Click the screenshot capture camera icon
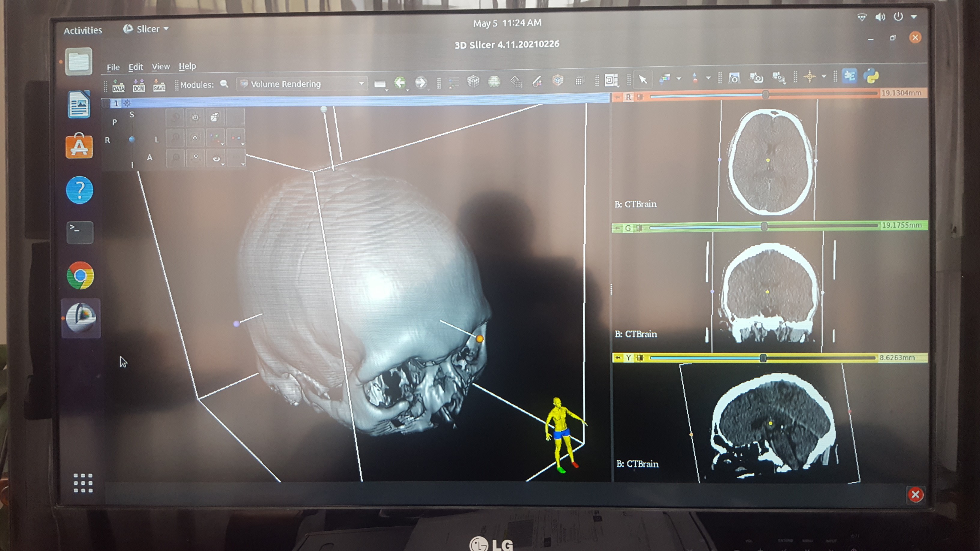 click(734, 78)
